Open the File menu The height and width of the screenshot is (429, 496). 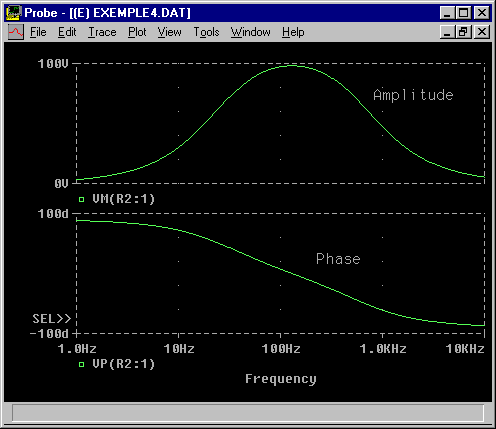click(38, 32)
